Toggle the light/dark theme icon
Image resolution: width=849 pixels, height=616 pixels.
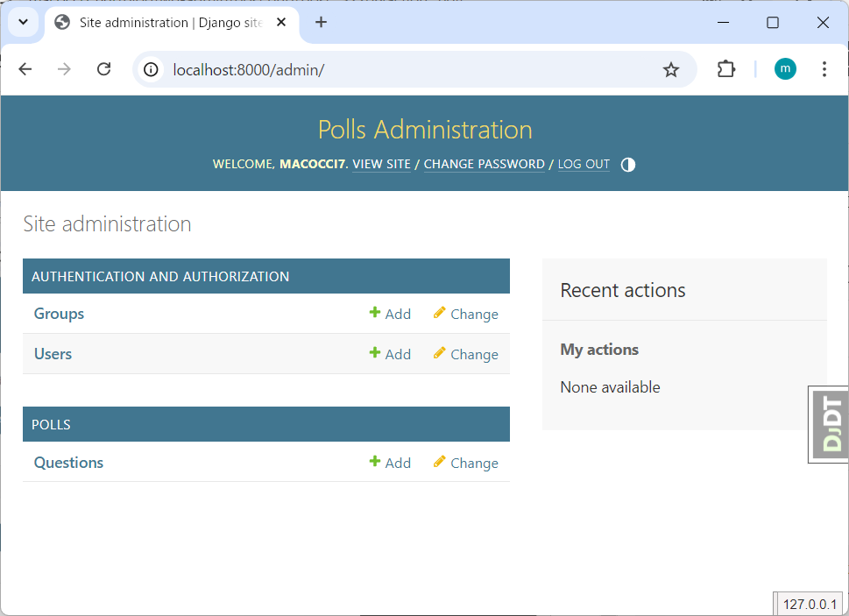pos(627,165)
